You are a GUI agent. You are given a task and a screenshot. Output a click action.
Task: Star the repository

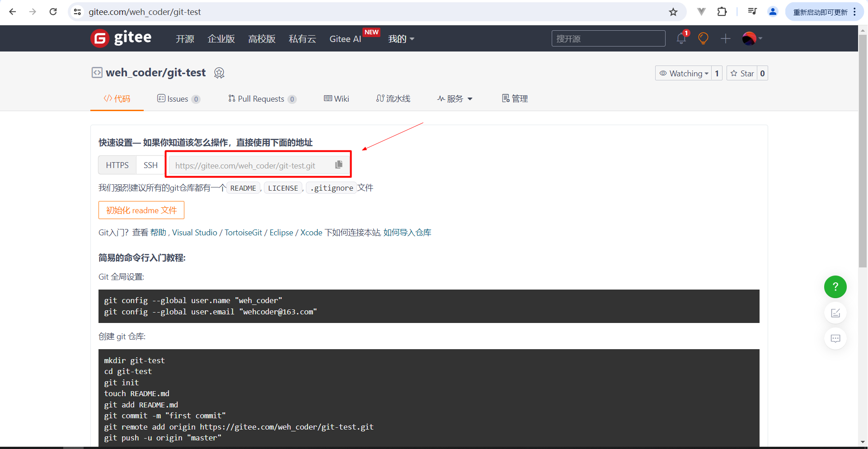742,73
